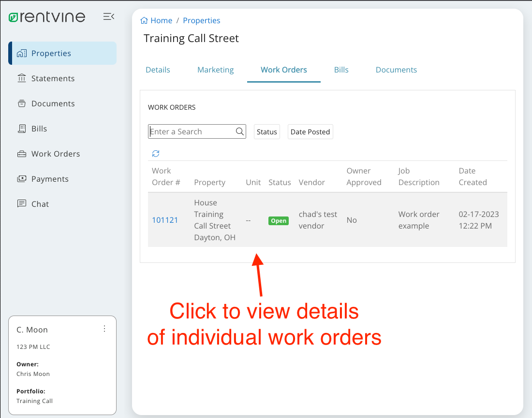The height and width of the screenshot is (418, 532).
Task: Click the refresh work orders icon
Action: pyautogui.click(x=156, y=154)
